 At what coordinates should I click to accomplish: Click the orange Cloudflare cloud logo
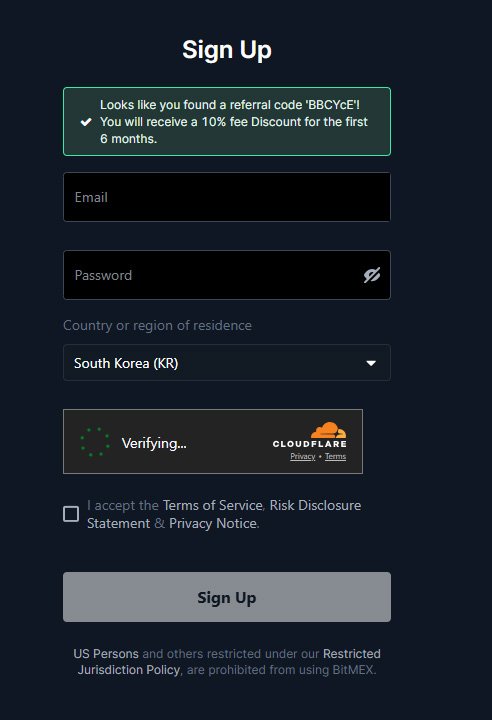pyautogui.click(x=328, y=430)
